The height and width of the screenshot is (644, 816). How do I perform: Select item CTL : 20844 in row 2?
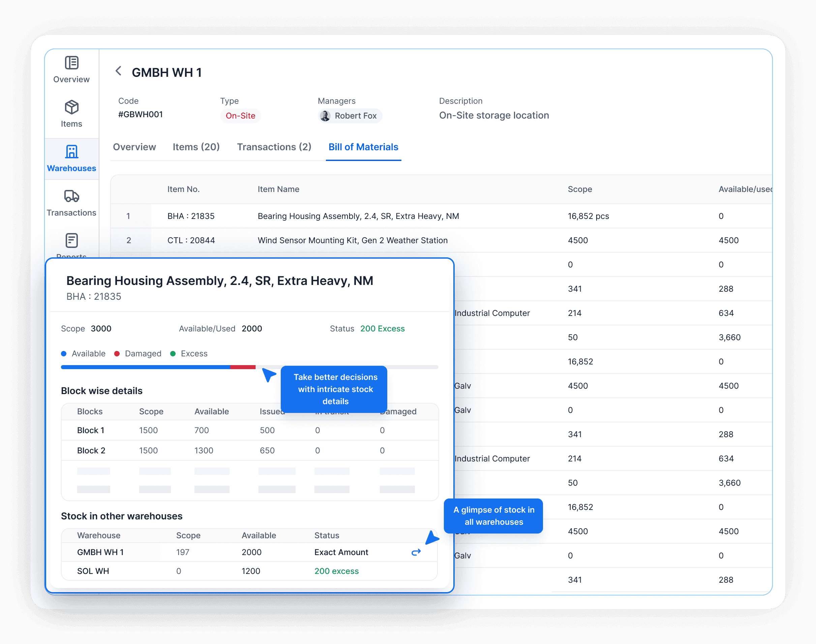click(191, 240)
